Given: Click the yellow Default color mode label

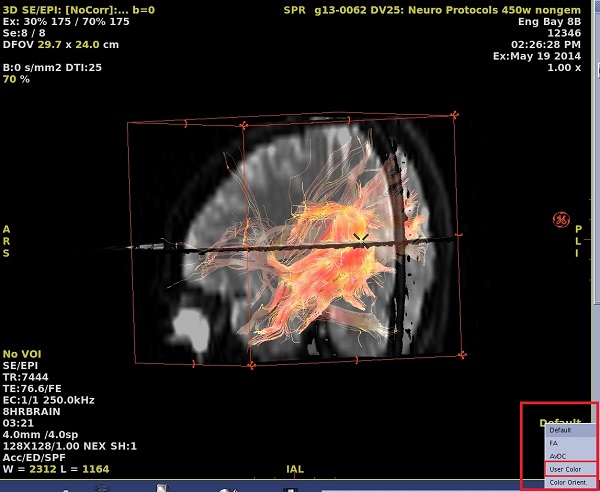Looking at the screenshot, I should coord(559,422).
